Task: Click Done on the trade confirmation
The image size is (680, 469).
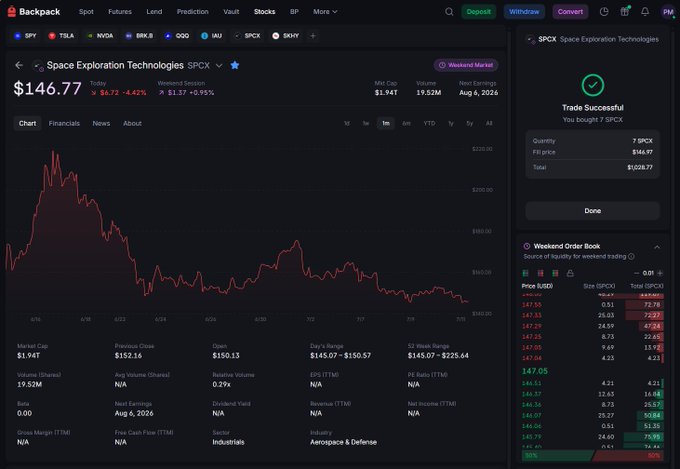Action: pos(592,211)
